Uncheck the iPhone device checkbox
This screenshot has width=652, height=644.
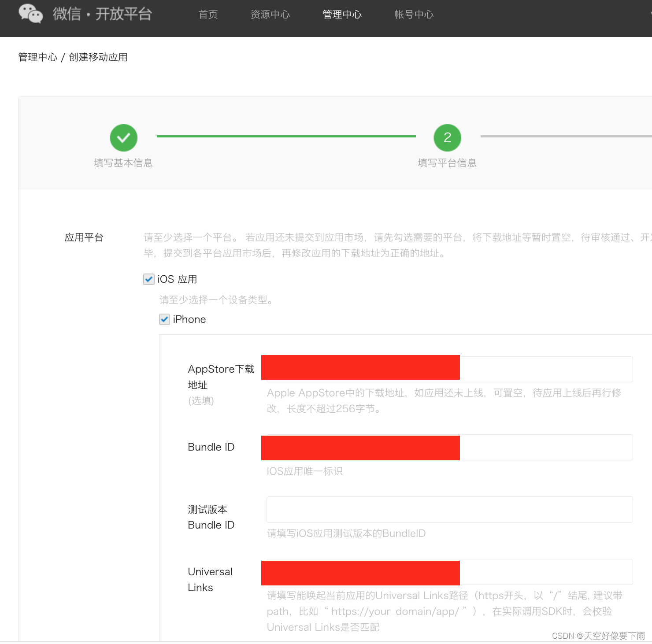tap(164, 319)
